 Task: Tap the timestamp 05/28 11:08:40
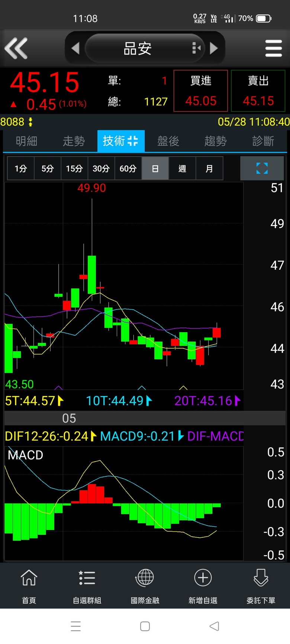[254, 122]
